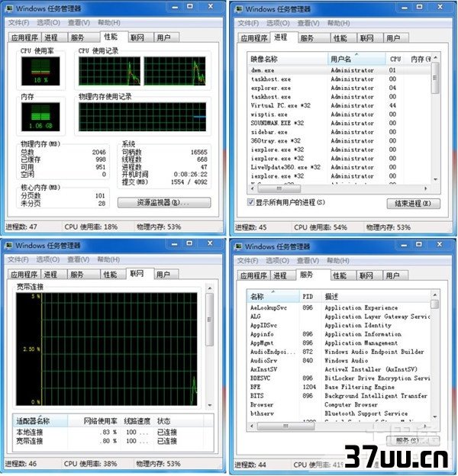Select the AeLookupSvc service row
Screen dimensions: 458x476
[x=339, y=308]
